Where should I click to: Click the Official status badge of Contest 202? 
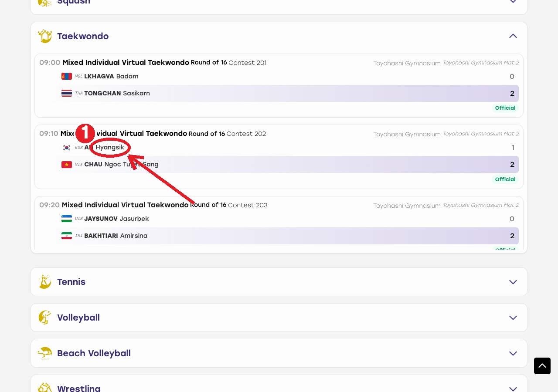point(505,179)
